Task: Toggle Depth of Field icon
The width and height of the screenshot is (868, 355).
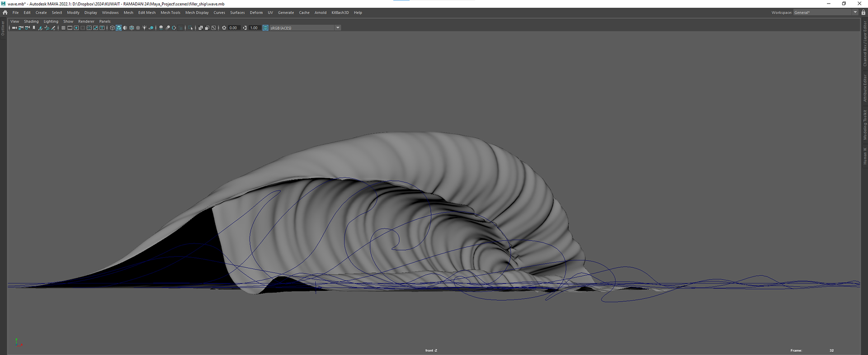Action: [x=180, y=28]
